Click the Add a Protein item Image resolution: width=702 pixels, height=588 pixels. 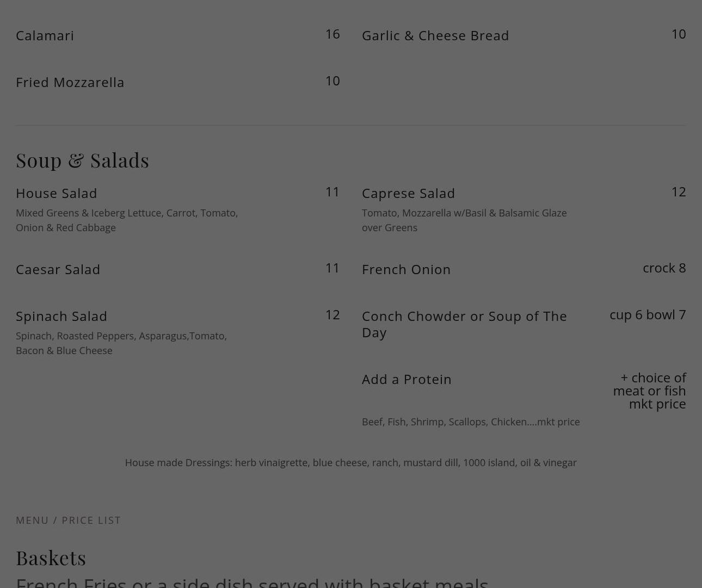[x=407, y=379]
